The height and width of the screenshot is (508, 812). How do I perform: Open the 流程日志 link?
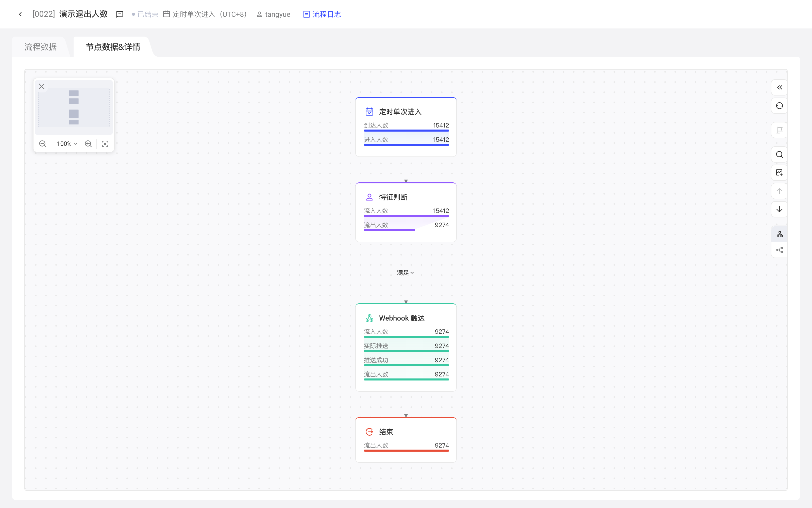(x=322, y=14)
